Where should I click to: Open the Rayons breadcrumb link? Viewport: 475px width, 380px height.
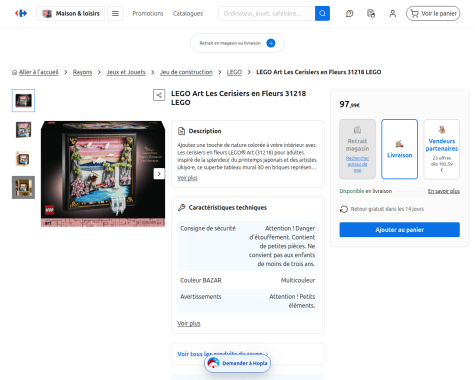click(82, 72)
